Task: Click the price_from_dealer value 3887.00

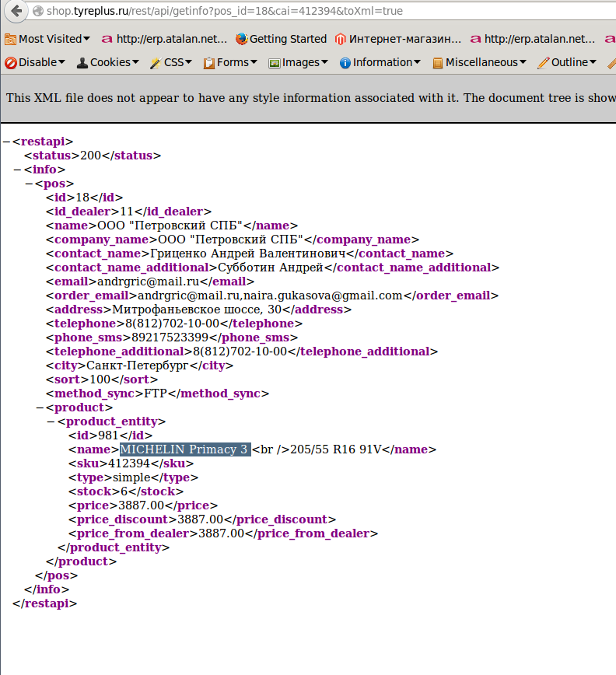Action: [221, 533]
